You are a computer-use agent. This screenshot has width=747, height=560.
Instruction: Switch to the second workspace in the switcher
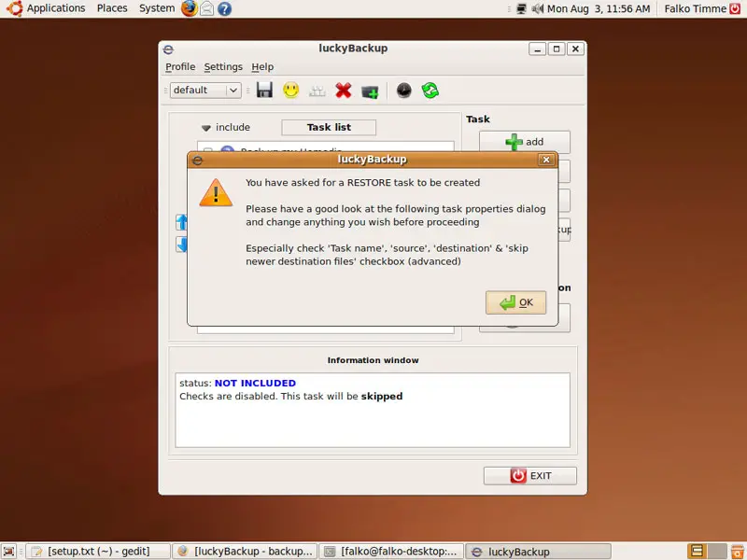717,552
